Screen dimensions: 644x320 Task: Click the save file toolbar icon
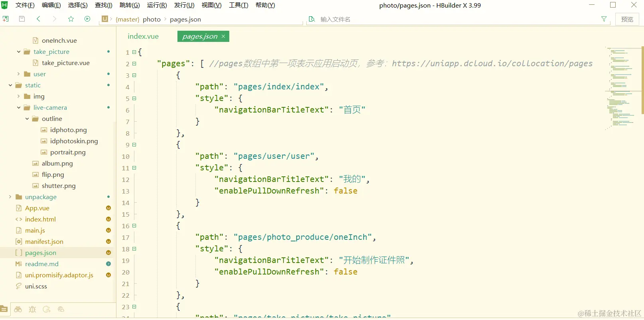click(22, 19)
